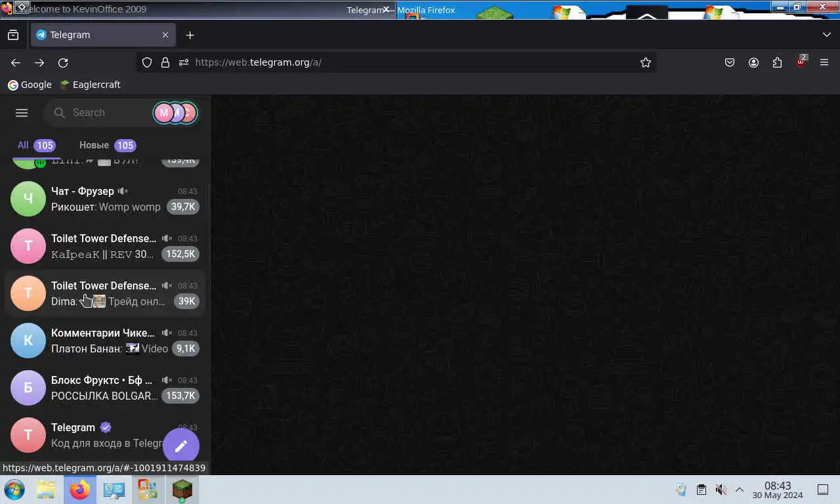Open the Комментарии Чике... chat

pos(105,341)
